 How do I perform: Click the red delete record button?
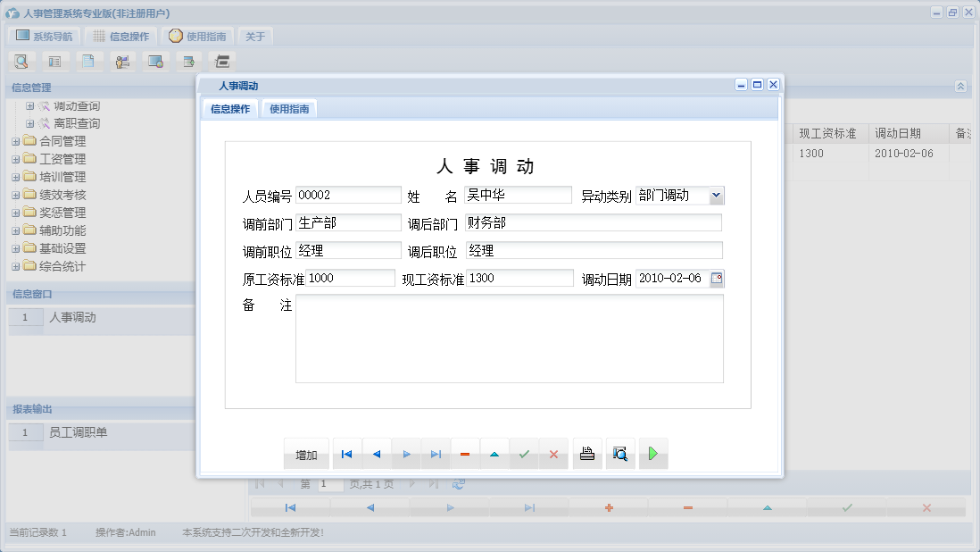465,453
